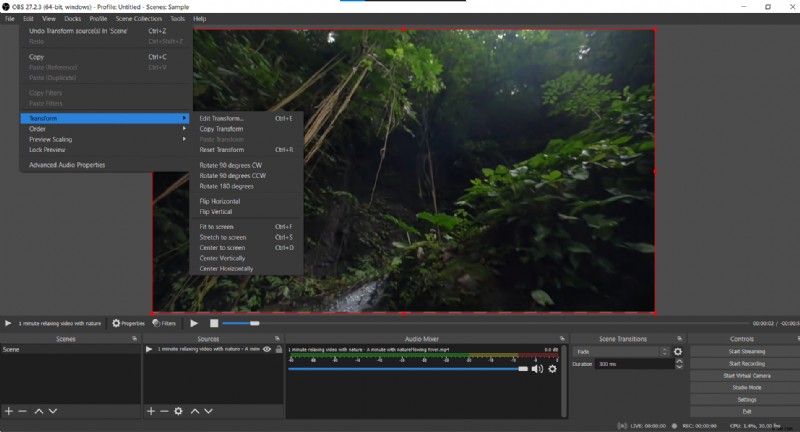Click the add scene plus icon

point(8,411)
